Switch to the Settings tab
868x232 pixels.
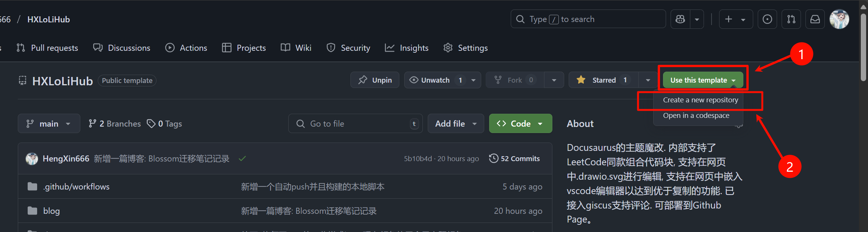(466, 48)
